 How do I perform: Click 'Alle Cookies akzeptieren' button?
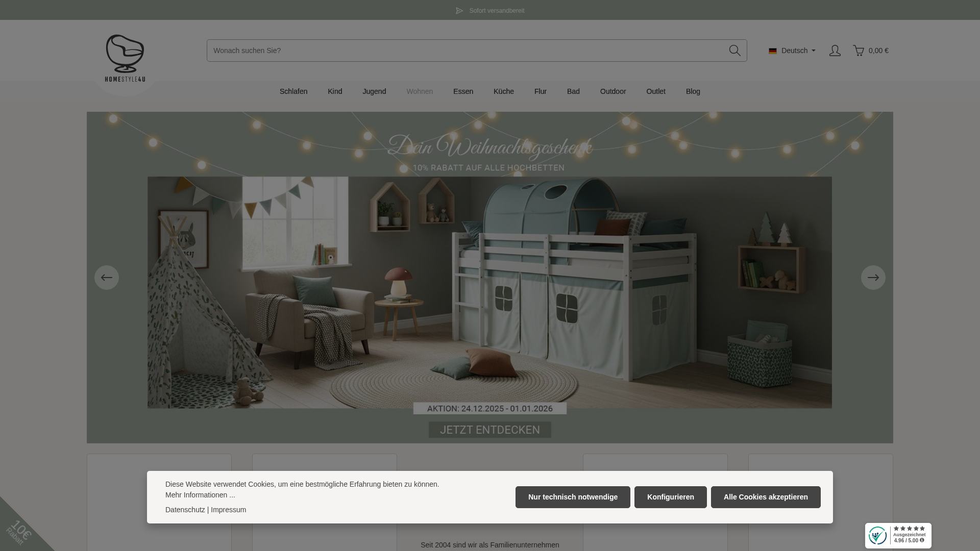click(x=766, y=497)
